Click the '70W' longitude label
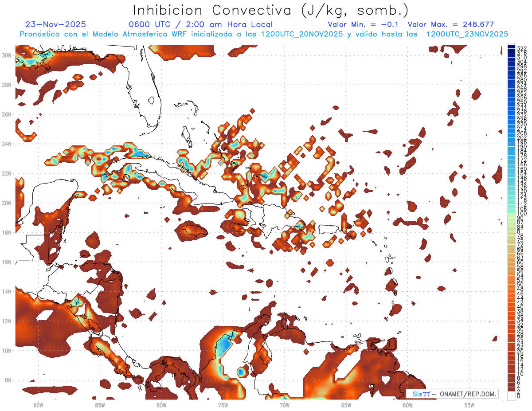Image resolution: width=532 pixels, height=411 pixels. pyautogui.click(x=284, y=405)
